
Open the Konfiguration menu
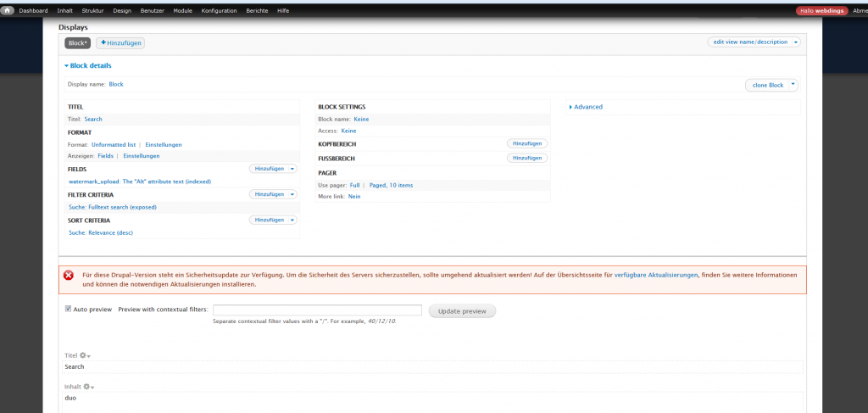(x=220, y=10)
